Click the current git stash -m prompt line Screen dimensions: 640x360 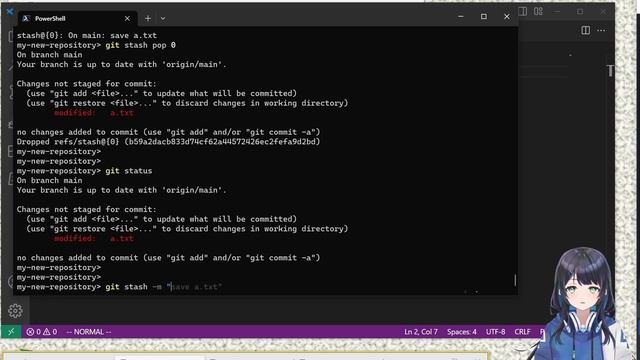tap(119, 287)
